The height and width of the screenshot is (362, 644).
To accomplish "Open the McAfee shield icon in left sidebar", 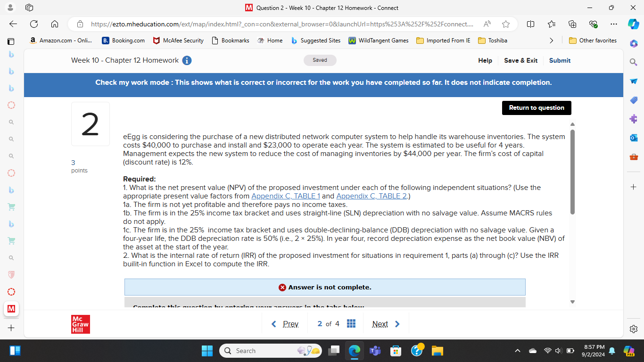I will coord(11,274).
